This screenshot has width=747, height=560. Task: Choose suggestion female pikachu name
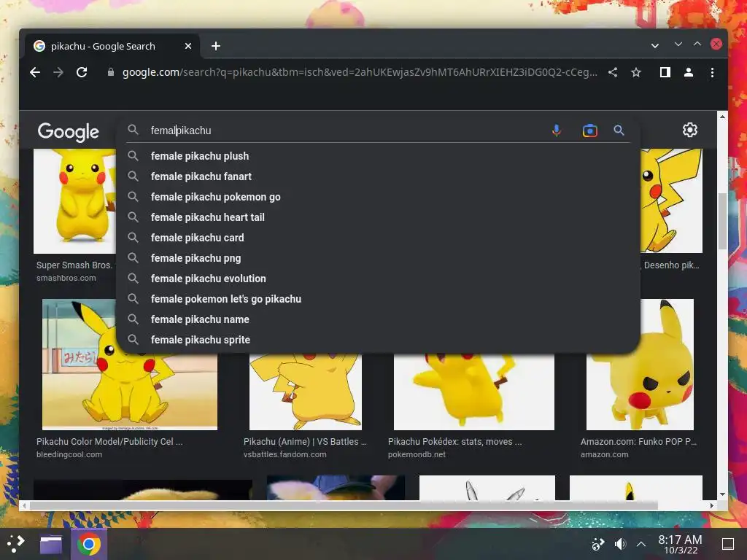pos(378,319)
